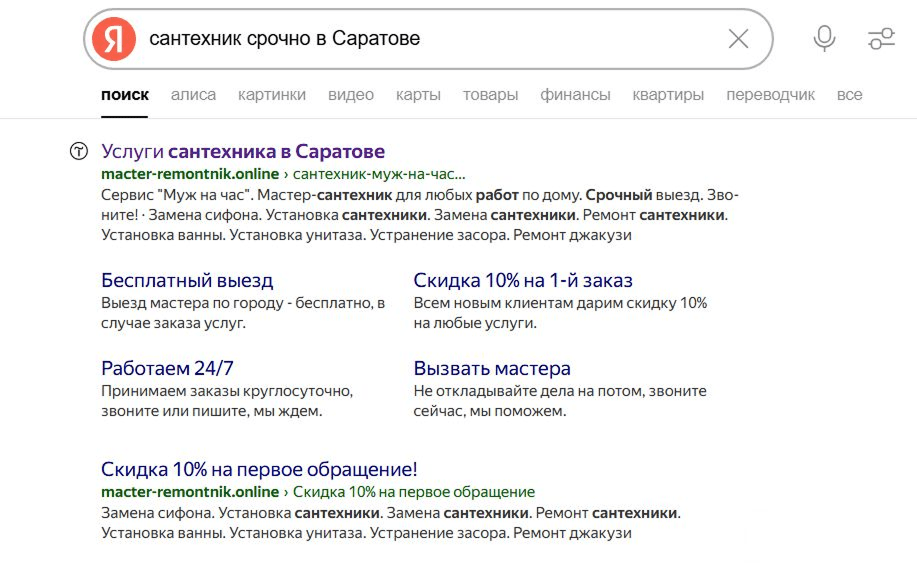Open sitelink Скидка 10% на 1-й заказ

(x=523, y=281)
